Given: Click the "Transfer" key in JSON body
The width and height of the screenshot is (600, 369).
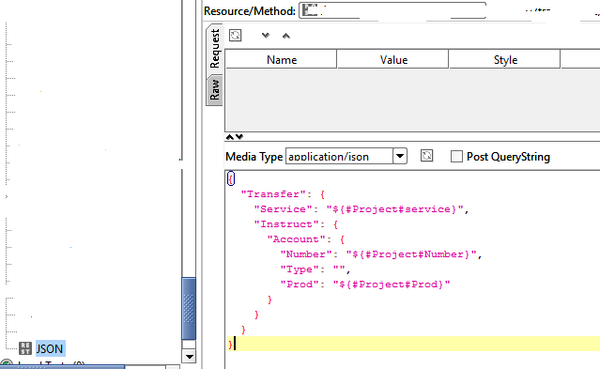Looking at the screenshot, I should click(273, 194).
